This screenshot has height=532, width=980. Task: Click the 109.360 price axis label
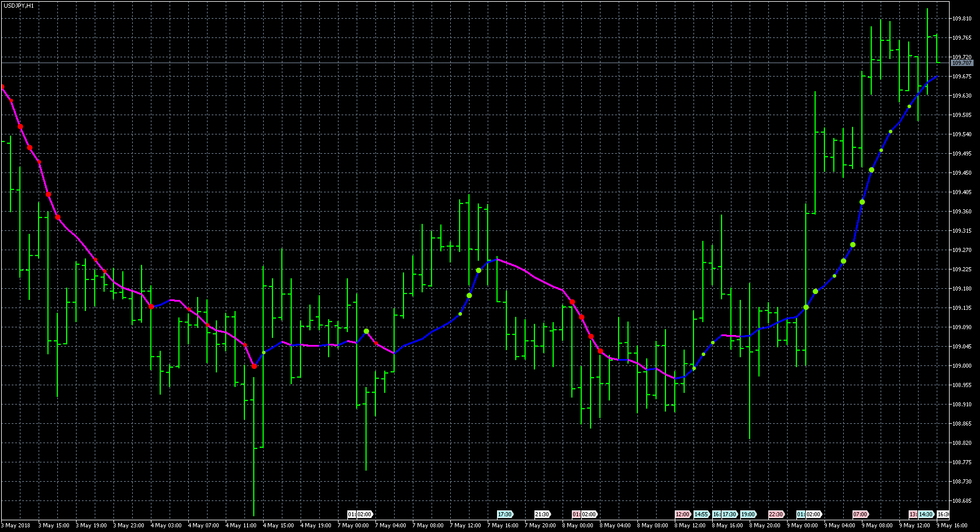[962, 212]
